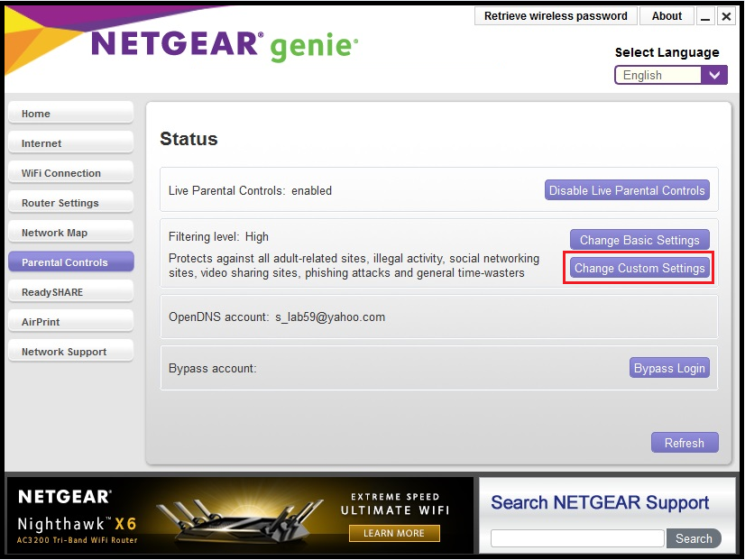Minimize the genie window

(x=705, y=16)
